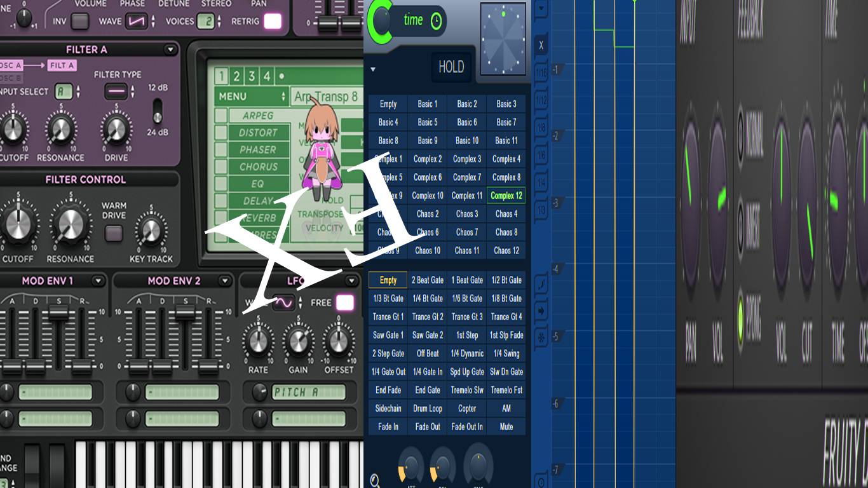Click the circular clock pattern display
Screen dimensions: 868x488
coord(503,39)
